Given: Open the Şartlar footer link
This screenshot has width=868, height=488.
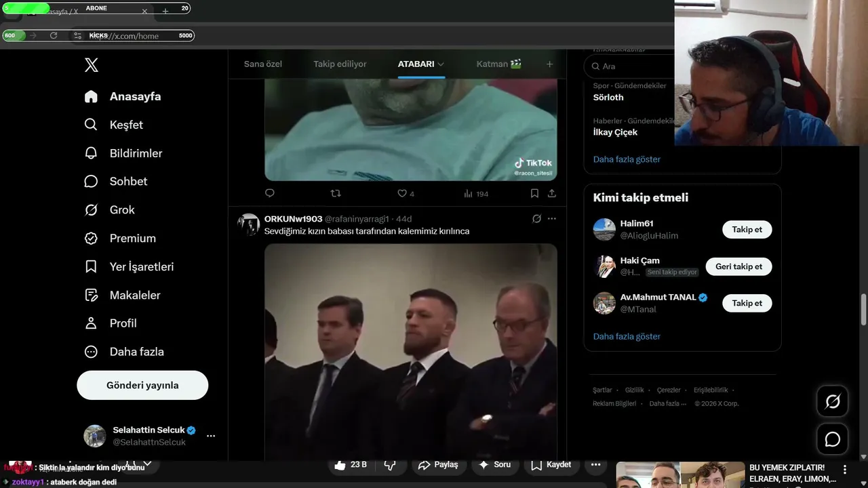Looking at the screenshot, I should (602, 390).
